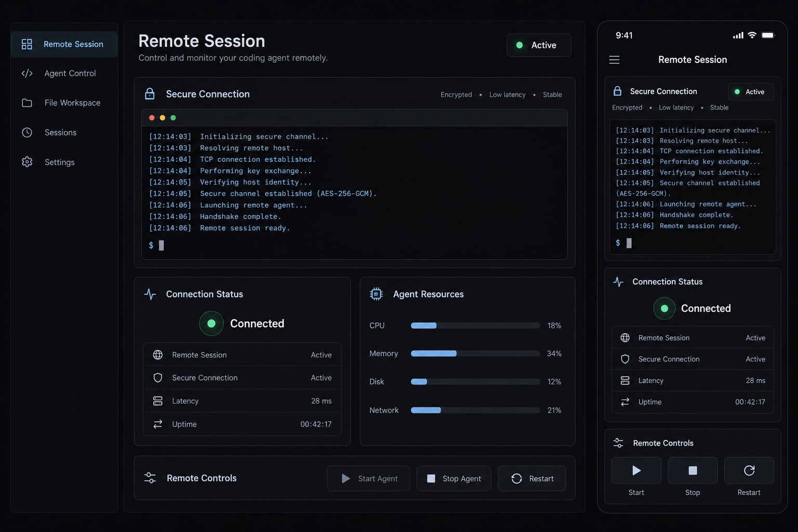This screenshot has width=798, height=532.
Task: Click the green dot in the terminal title bar
Action: pyautogui.click(x=173, y=118)
